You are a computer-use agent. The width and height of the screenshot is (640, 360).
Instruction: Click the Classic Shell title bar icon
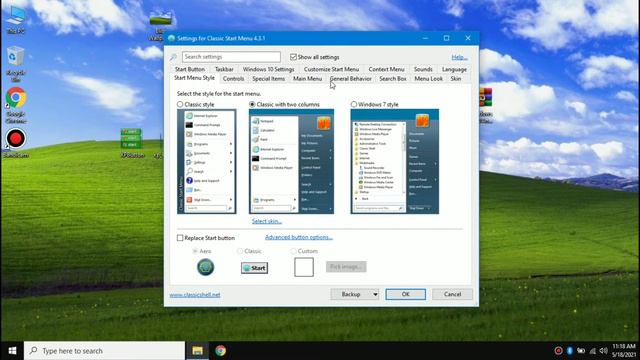point(171,38)
